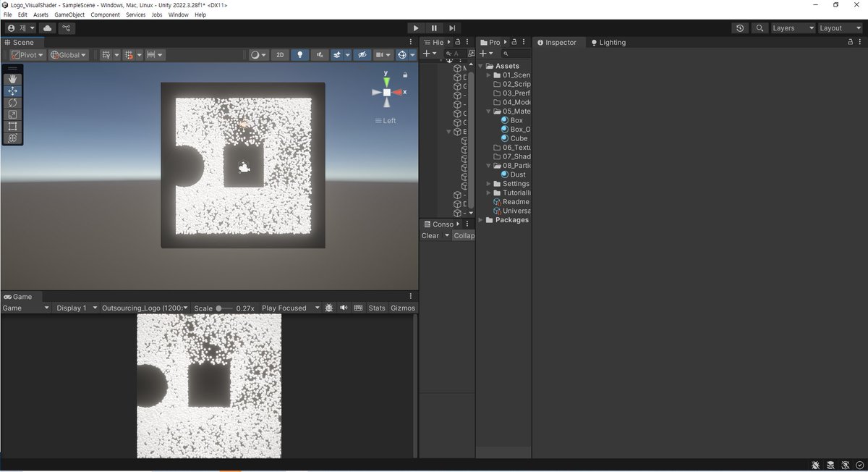Click Clear in the Console

(x=430, y=236)
